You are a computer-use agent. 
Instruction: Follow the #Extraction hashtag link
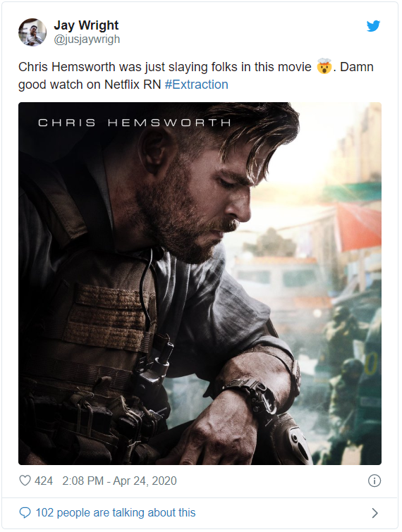(x=196, y=85)
